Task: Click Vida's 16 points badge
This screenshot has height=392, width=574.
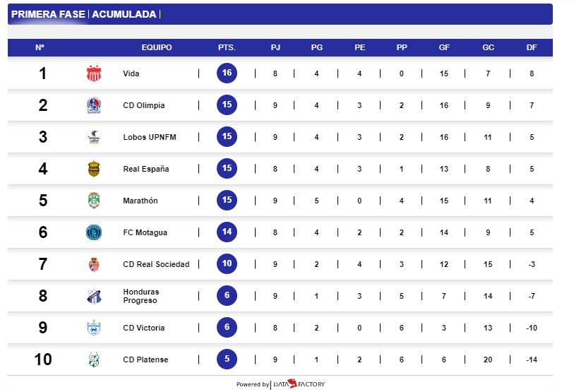Action: (227, 73)
